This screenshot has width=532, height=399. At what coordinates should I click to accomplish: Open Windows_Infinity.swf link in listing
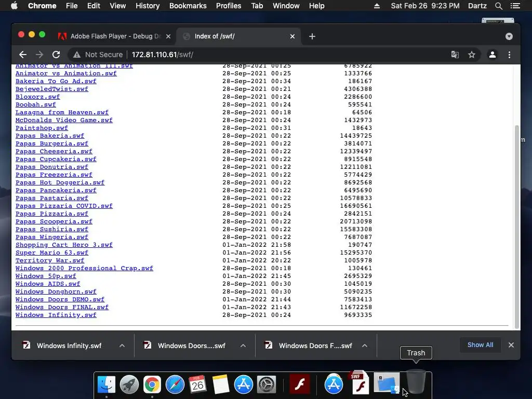tap(56, 315)
